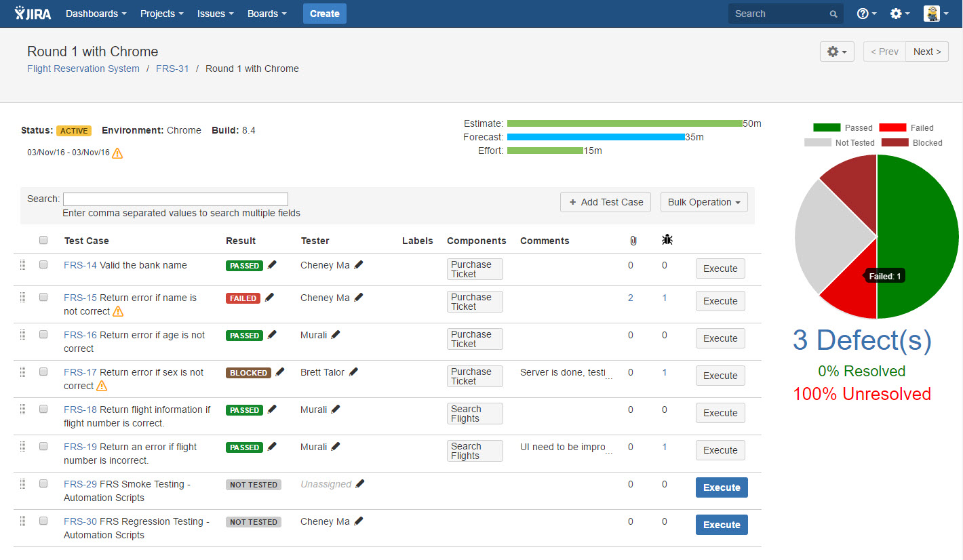Viewport: 963px width, 560px height.
Task: Open the help question mark menu
Action: coord(867,14)
